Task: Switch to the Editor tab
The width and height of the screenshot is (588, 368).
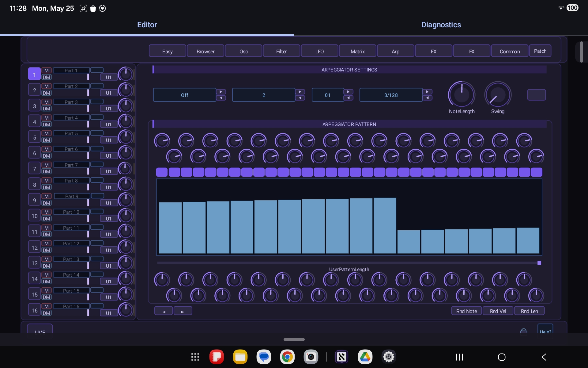Action: click(x=147, y=25)
